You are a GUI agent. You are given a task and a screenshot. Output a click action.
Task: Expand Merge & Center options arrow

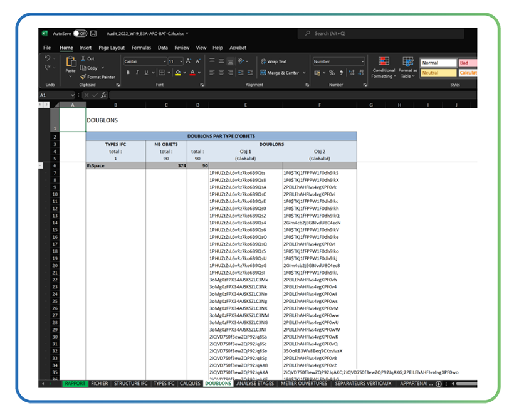point(304,73)
